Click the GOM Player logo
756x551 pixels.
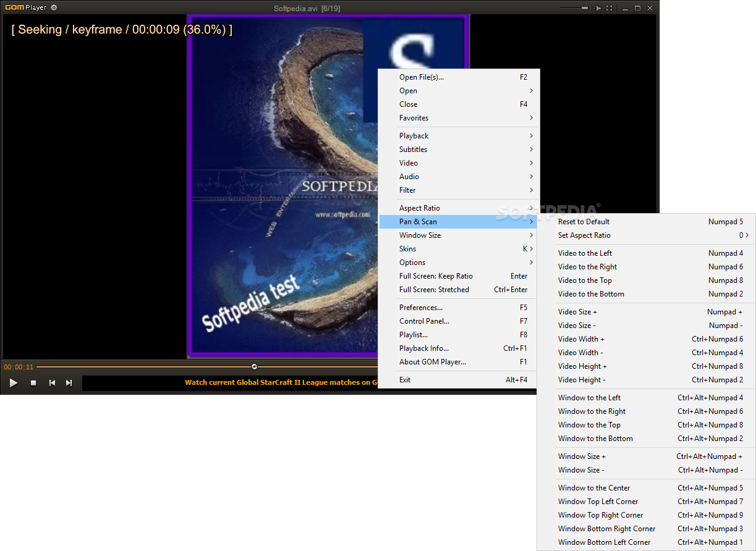click(x=25, y=7)
